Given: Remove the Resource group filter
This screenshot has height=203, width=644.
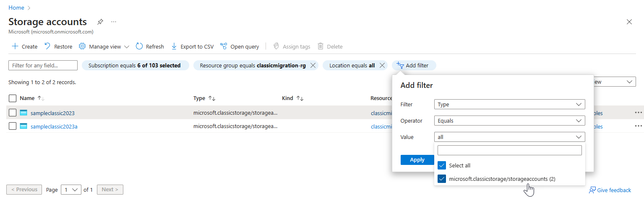Looking at the screenshot, I should [313, 65].
